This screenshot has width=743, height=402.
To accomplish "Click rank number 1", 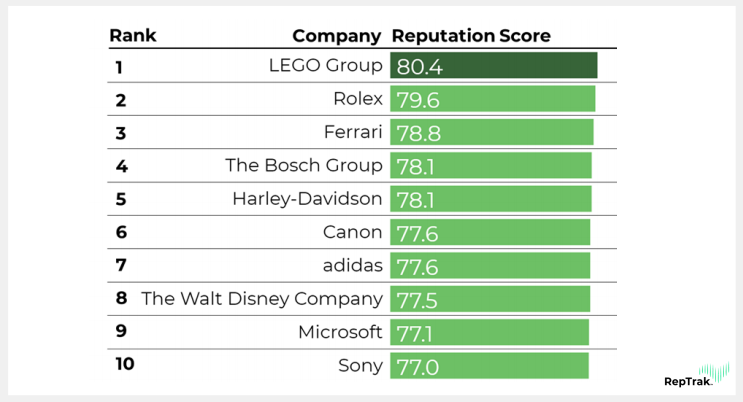I will click(119, 68).
